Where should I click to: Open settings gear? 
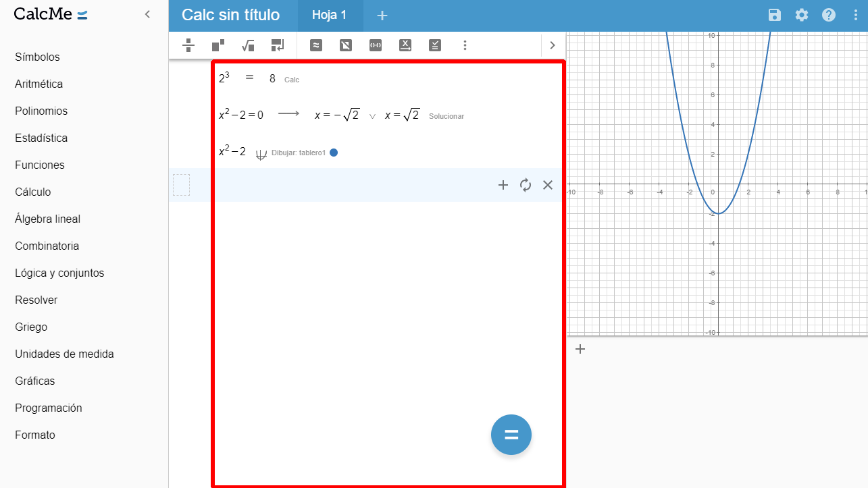tap(802, 15)
